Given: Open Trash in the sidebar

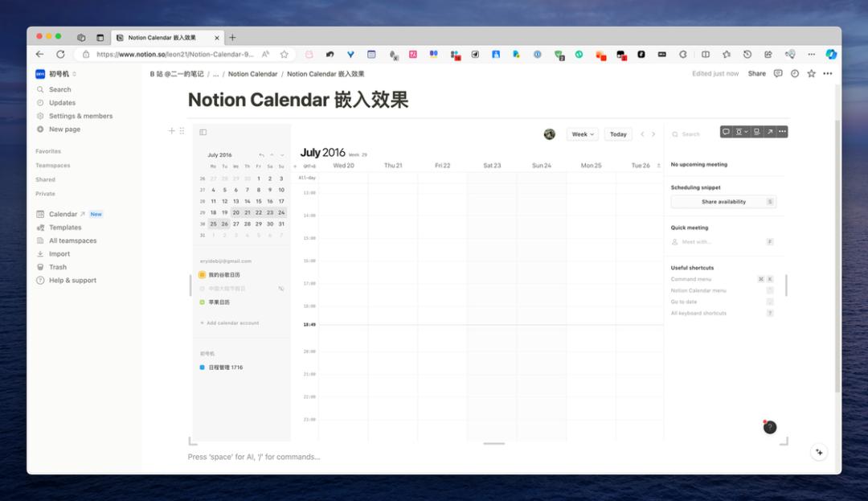Looking at the screenshot, I should pos(58,267).
